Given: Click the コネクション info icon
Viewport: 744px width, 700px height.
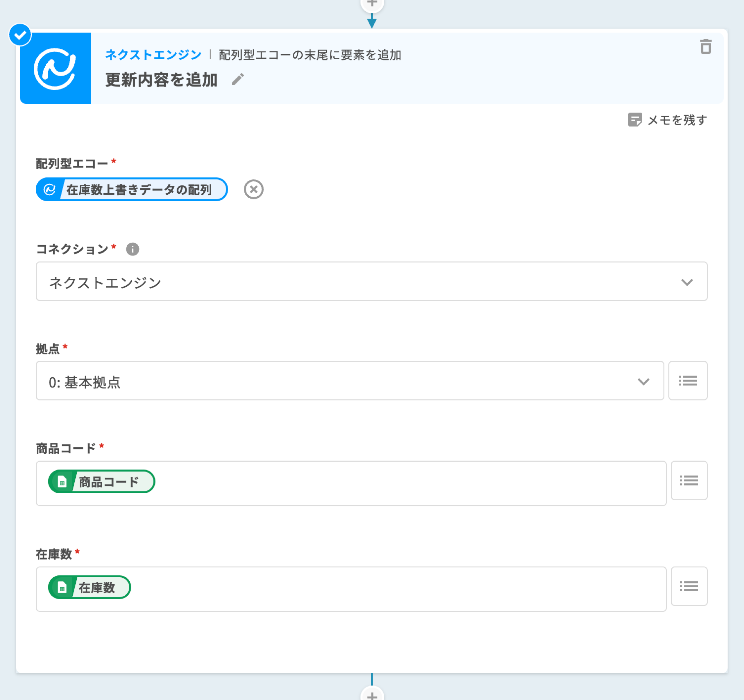Looking at the screenshot, I should pos(133,249).
